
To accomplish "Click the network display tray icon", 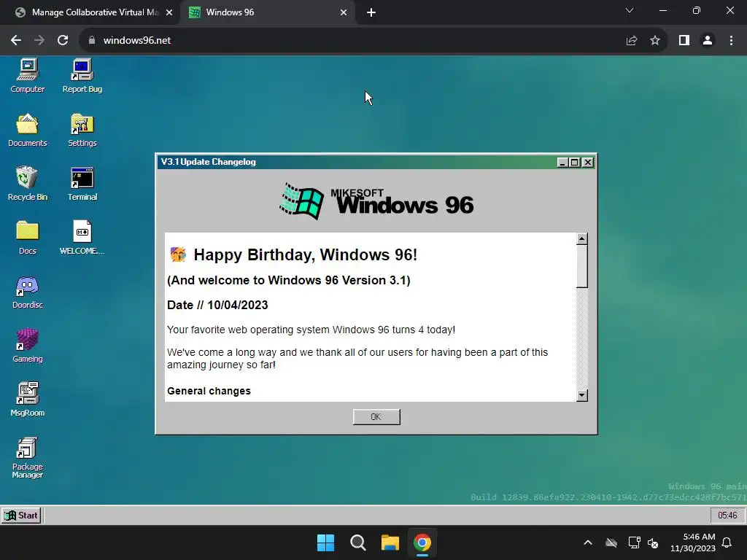I will click(x=634, y=542).
